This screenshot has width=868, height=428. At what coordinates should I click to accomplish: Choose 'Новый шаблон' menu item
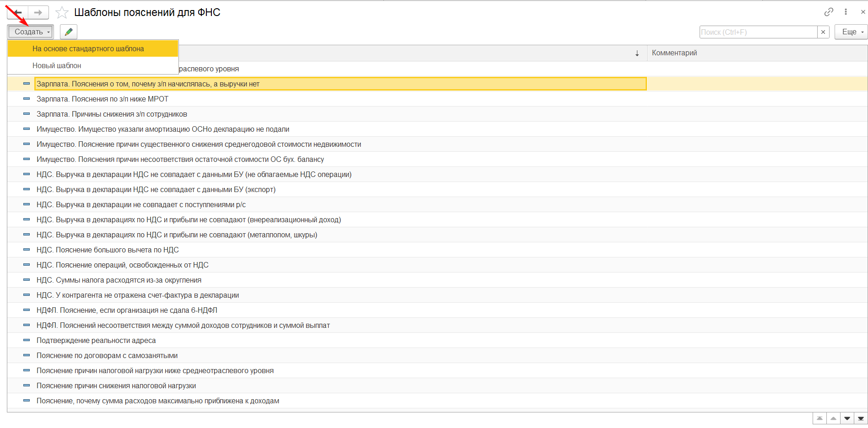(57, 65)
